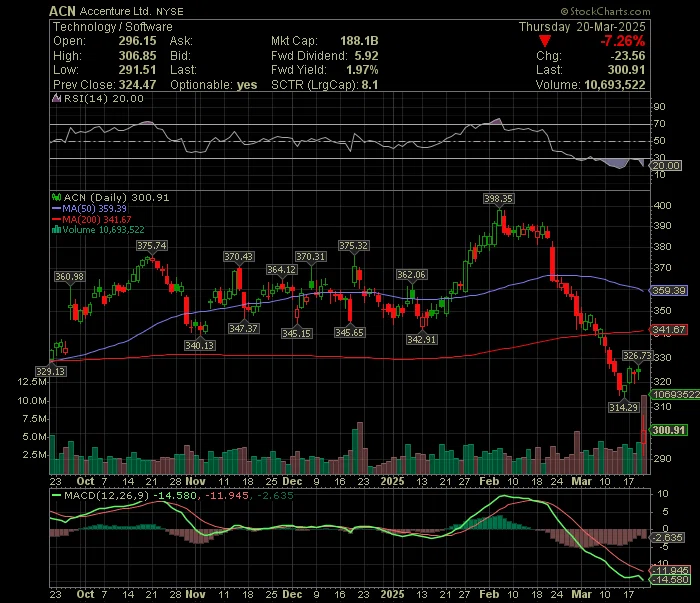Image resolution: width=700 pixels, height=603 pixels.
Task: Click the -7.26% percent change
Action: click(623, 42)
